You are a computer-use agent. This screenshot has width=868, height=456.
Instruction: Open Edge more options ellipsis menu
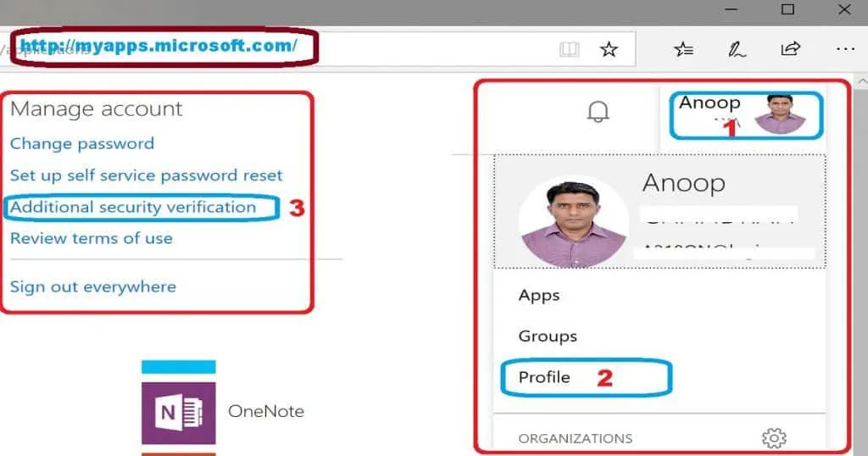pos(845,50)
